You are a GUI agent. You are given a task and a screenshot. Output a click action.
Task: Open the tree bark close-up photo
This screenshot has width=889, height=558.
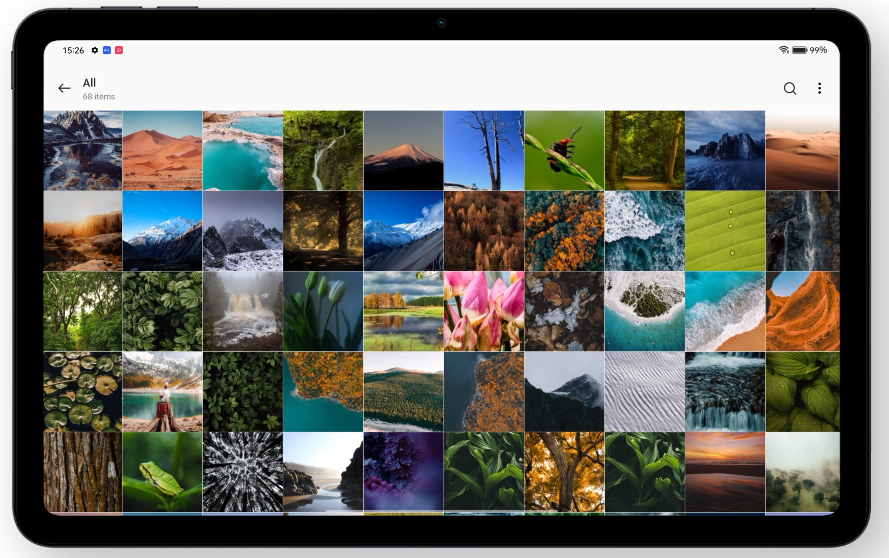coord(83,472)
